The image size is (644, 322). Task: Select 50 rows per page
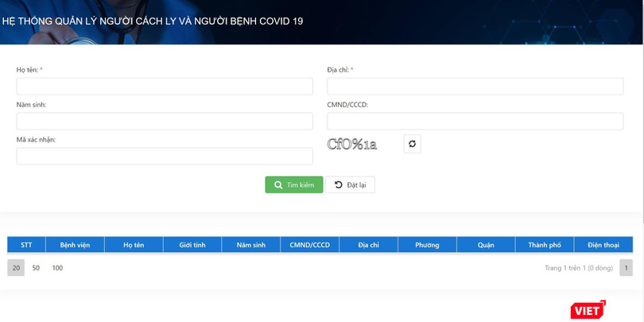[x=36, y=268]
